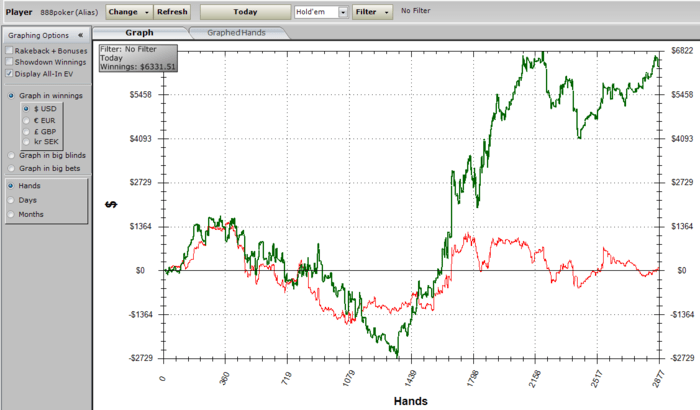The image size is (700, 410).
Task: Uncheck Display All-In EV
Action: 9,73
